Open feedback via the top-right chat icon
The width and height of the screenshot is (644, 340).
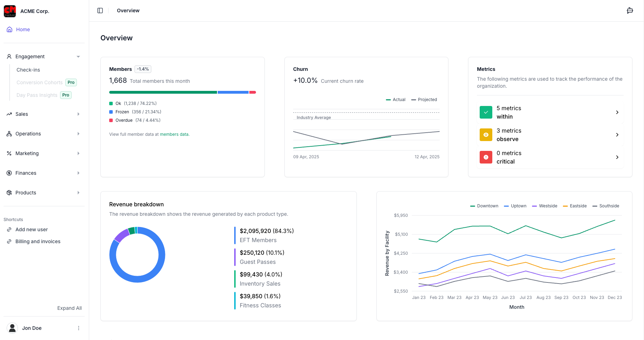click(x=630, y=11)
